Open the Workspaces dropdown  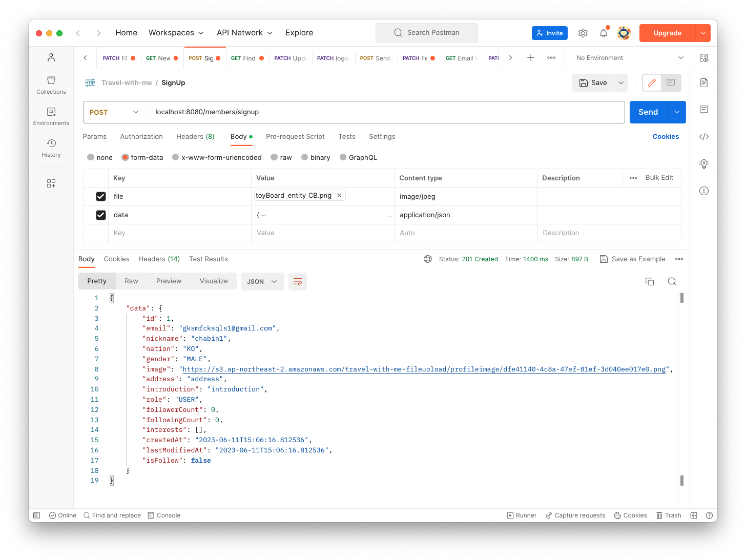pyautogui.click(x=176, y=33)
